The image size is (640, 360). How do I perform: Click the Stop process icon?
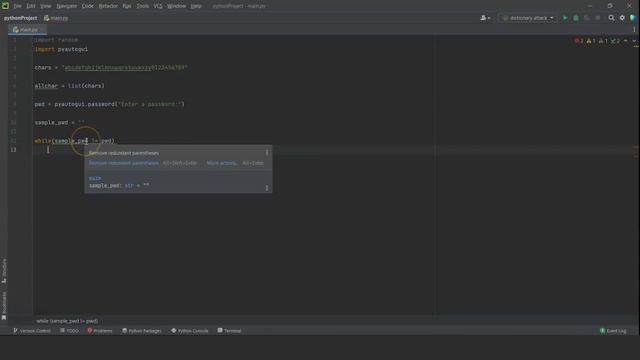click(598, 18)
